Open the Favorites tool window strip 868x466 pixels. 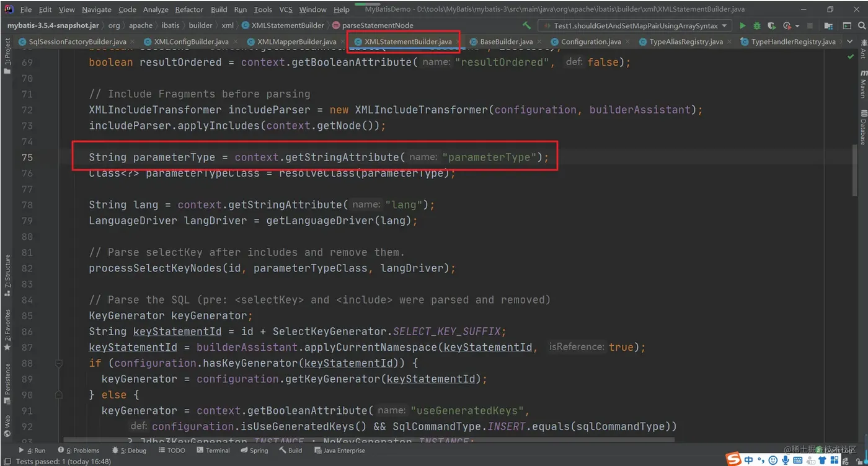7,330
